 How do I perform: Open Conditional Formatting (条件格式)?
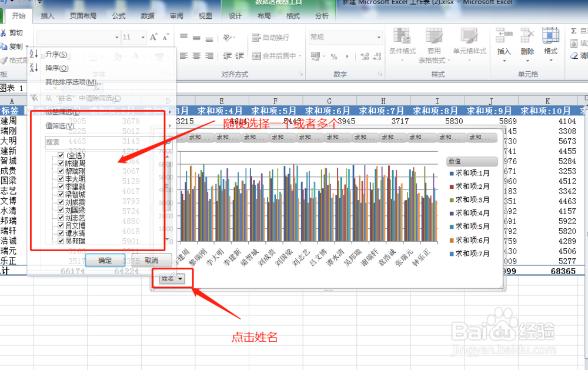(x=402, y=45)
